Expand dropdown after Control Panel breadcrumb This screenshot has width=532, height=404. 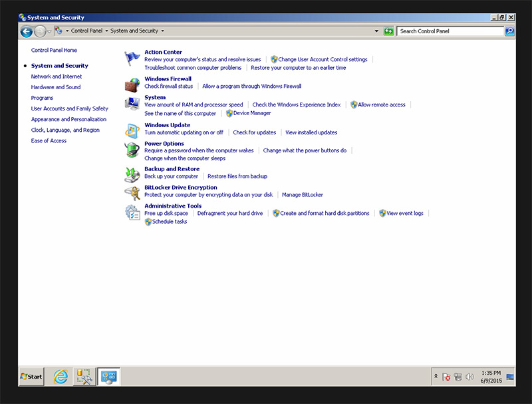[x=106, y=31]
